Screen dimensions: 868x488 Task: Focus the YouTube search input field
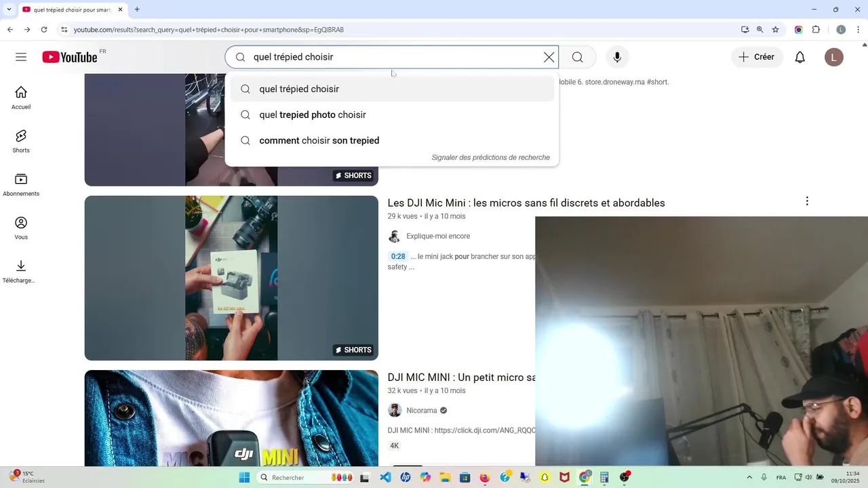tap(393, 57)
